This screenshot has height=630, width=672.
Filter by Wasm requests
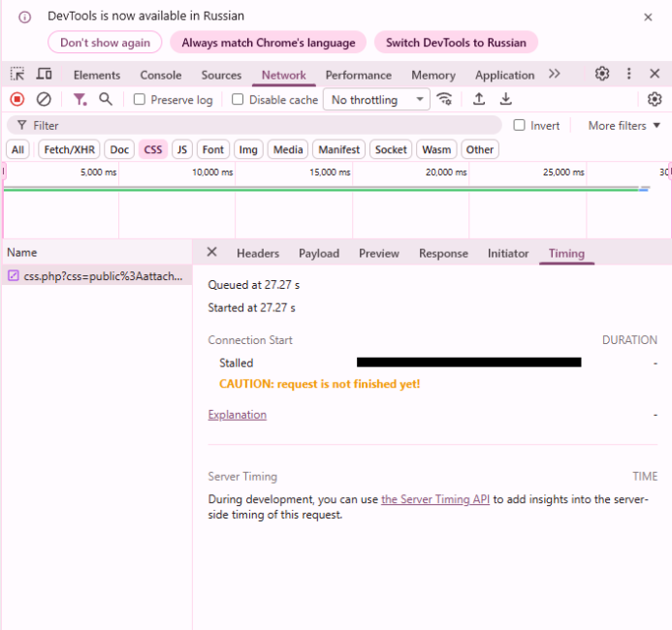tap(436, 149)
